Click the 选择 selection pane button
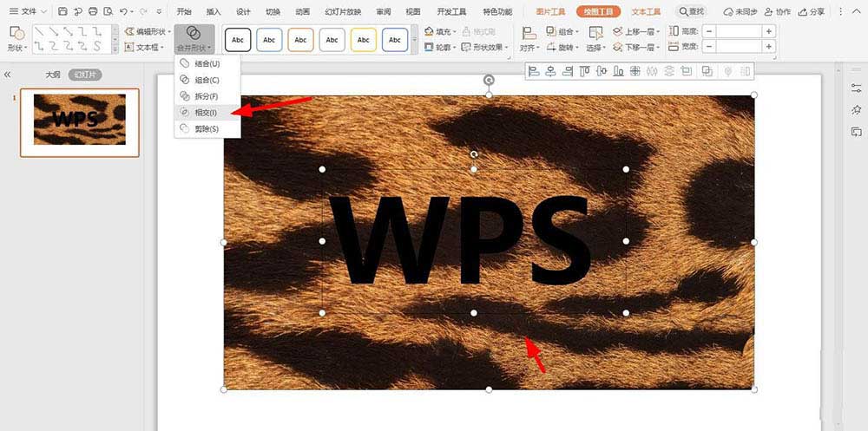Image resolution: width=868 pixels, height=431 pixels. pyautogui.click(x=595, y=39)
